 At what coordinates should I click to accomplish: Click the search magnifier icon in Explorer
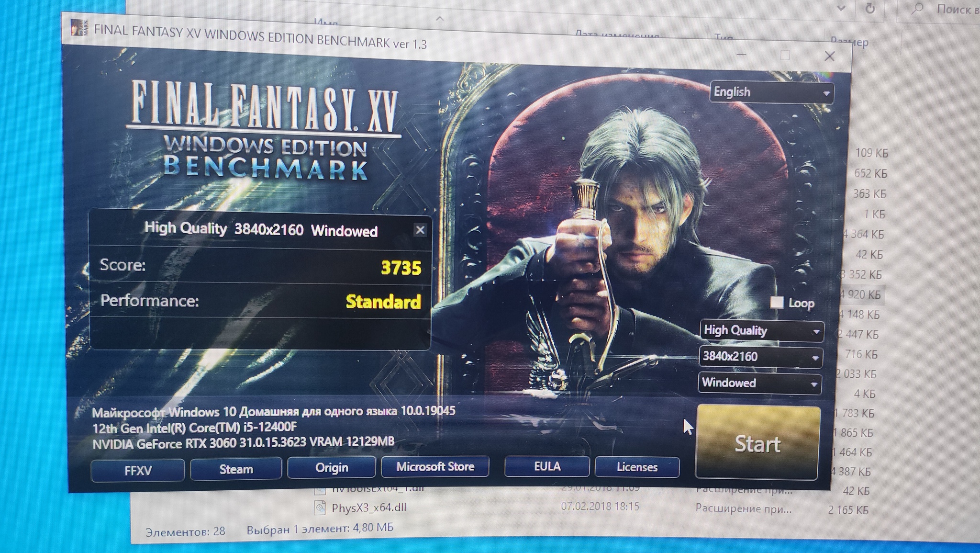[x=917, y=9]
